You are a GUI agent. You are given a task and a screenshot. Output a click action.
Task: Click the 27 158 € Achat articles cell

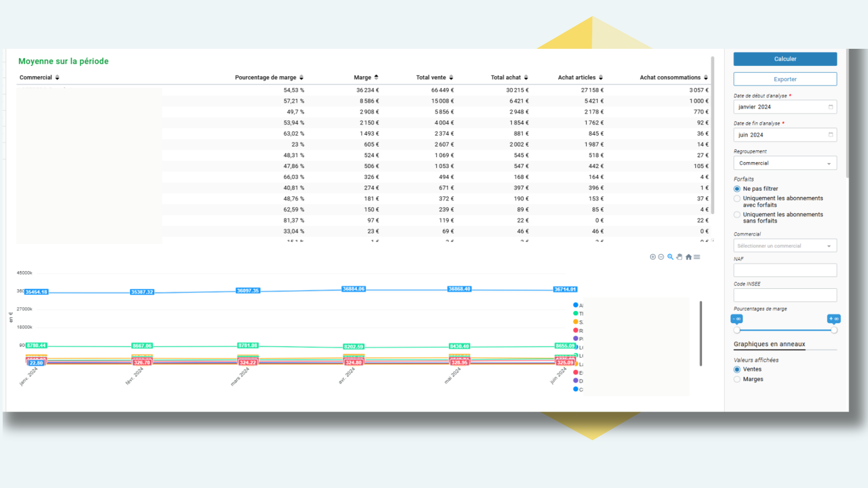(x=592, y=90)
